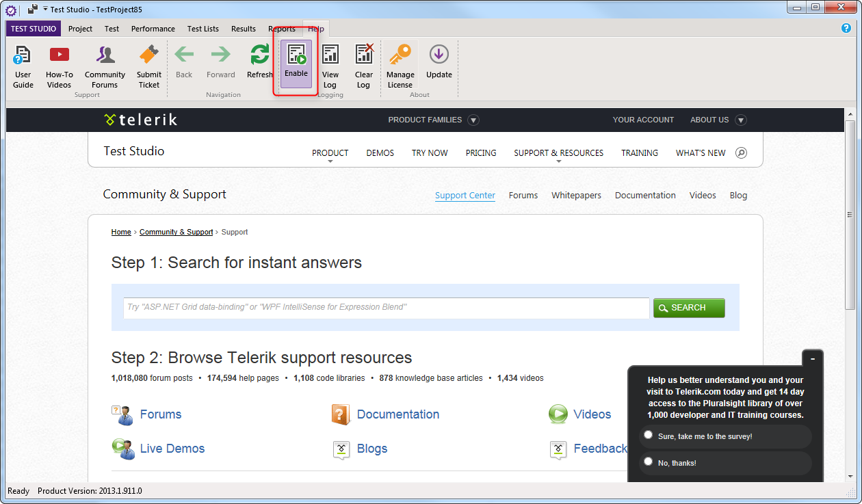862x504 pixels.
Task: Open the Support Center link
Action: [465, 195]
